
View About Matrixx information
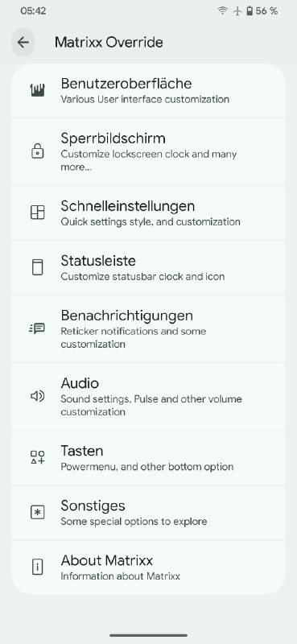click(x=148, y=568)
